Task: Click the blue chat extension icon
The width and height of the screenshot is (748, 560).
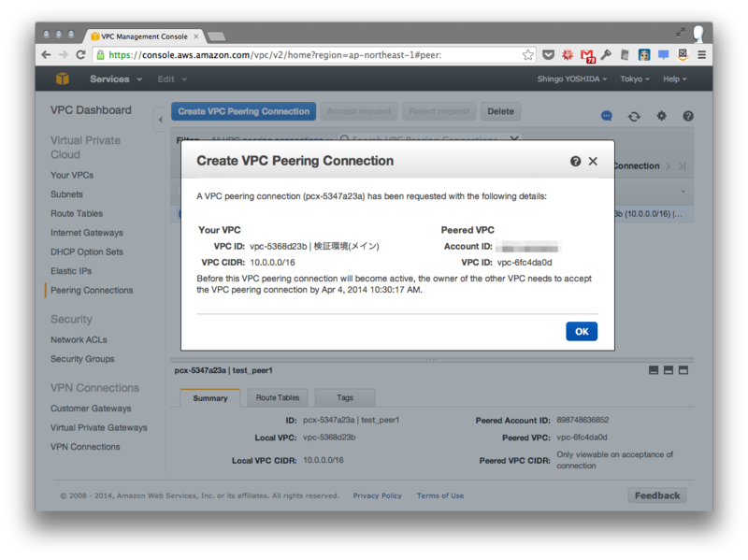Action: (x=663, y=55)
